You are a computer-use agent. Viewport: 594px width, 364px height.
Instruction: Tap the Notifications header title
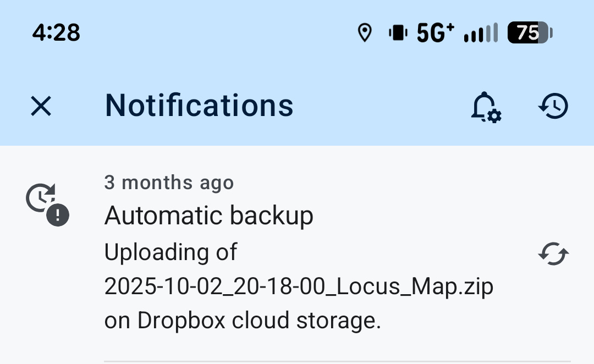pos(199,106)
